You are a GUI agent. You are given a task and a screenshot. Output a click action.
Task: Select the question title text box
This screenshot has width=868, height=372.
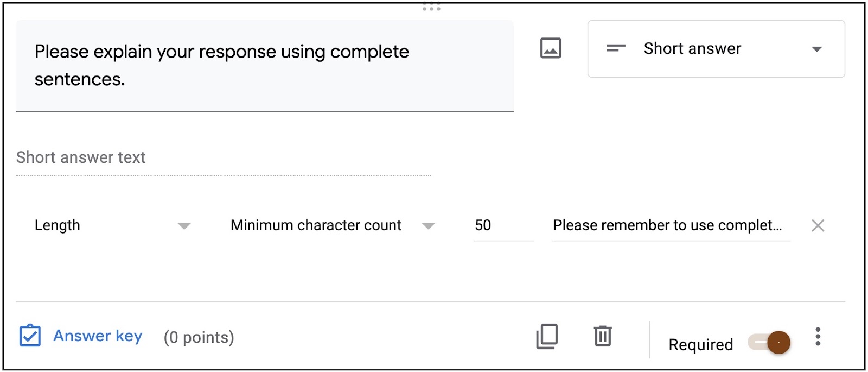pyautogui.click(x=266, y=65)
